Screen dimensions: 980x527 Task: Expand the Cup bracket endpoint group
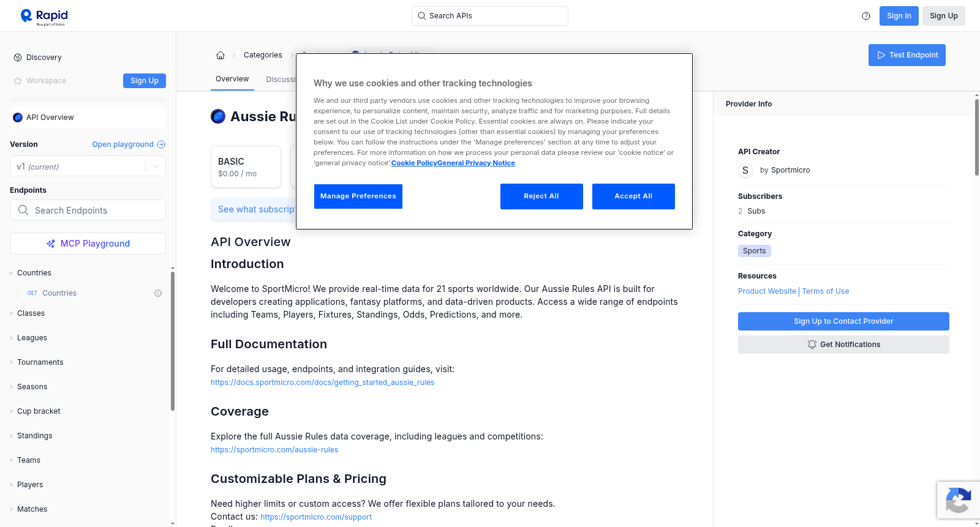point(11,411)
